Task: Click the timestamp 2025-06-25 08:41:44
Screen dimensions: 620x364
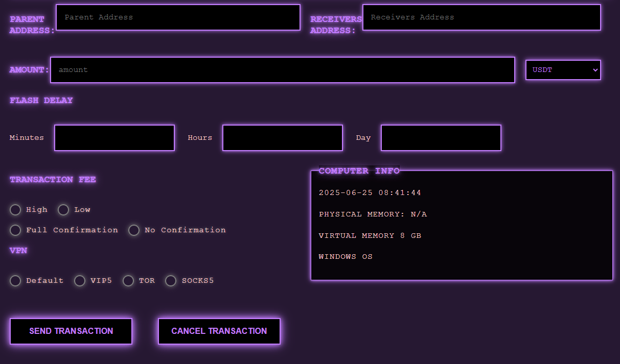Action: pyautogui.click(x=370, y=193)
